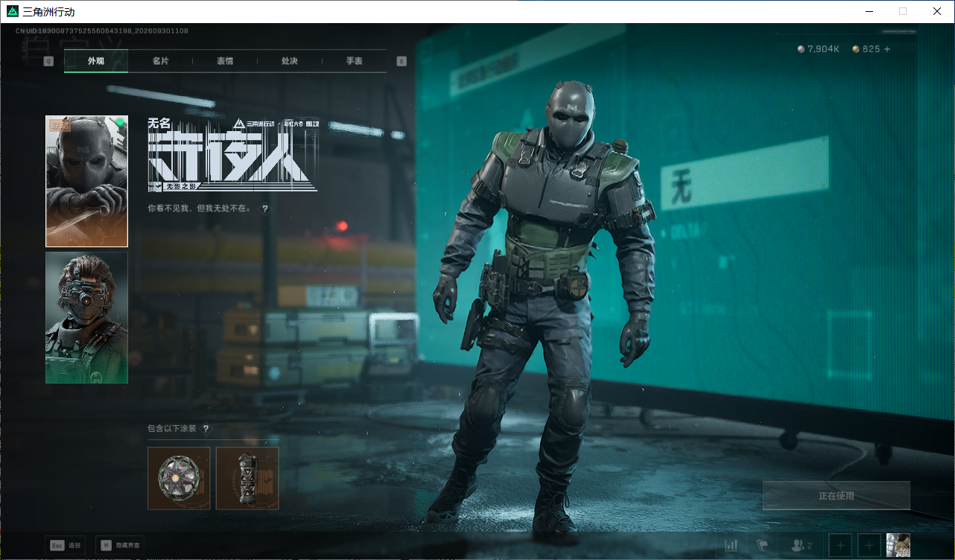Go to the 处决 tab
The width and height of the screenshot is (955, 560).
point(290,61)
